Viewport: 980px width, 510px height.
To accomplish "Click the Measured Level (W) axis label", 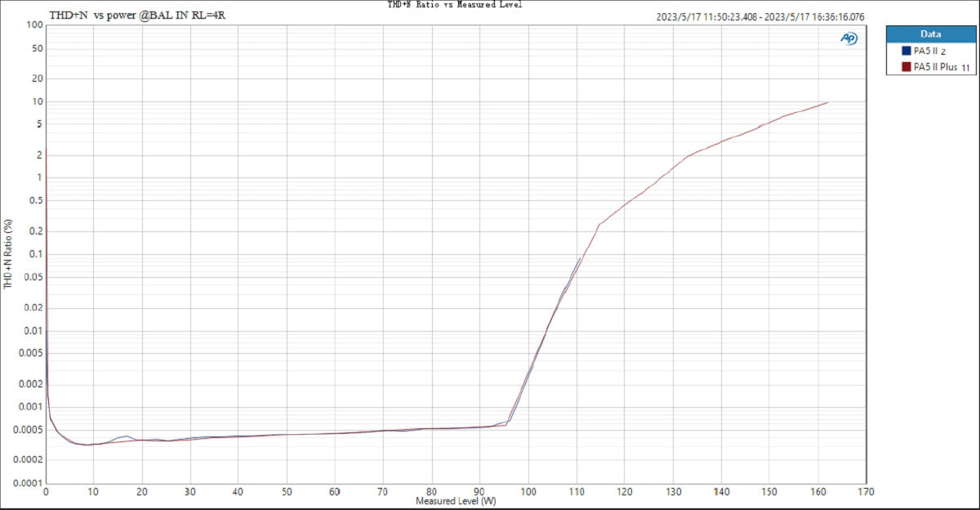I will (x=456, y=501).
